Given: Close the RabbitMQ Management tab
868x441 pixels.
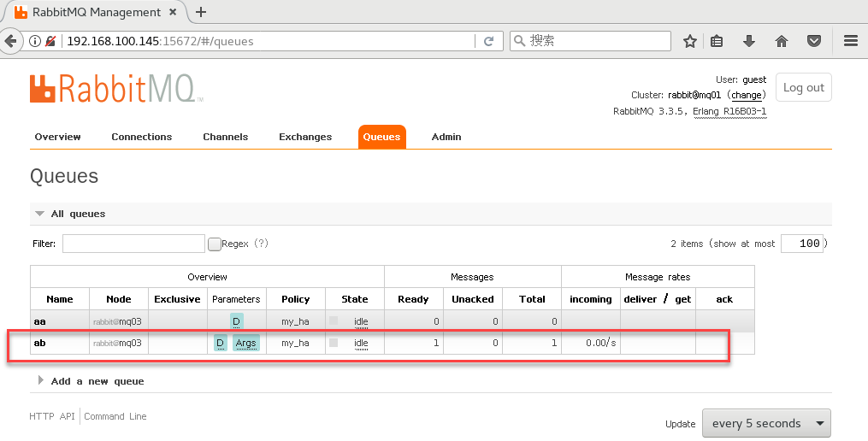Looking at the screenshot, I should tap(173, 12).
